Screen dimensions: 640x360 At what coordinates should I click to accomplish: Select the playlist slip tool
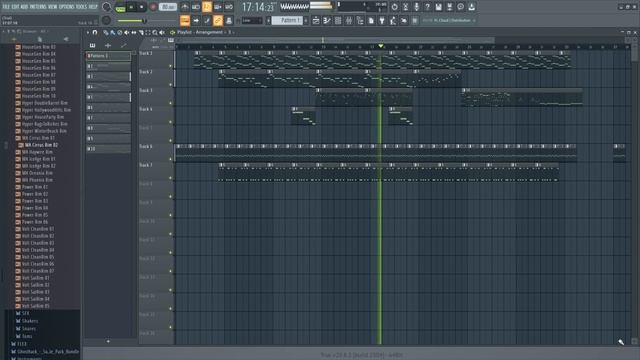134,32
